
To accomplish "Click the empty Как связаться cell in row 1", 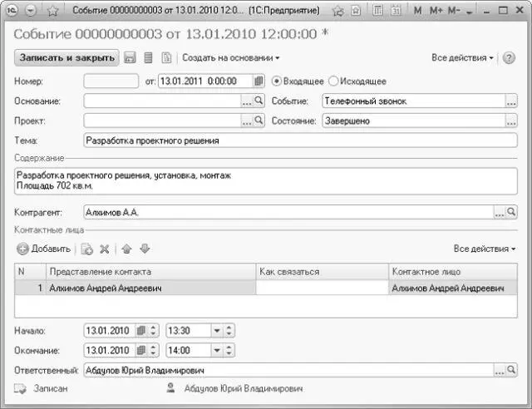I will (x=322, y=288).
